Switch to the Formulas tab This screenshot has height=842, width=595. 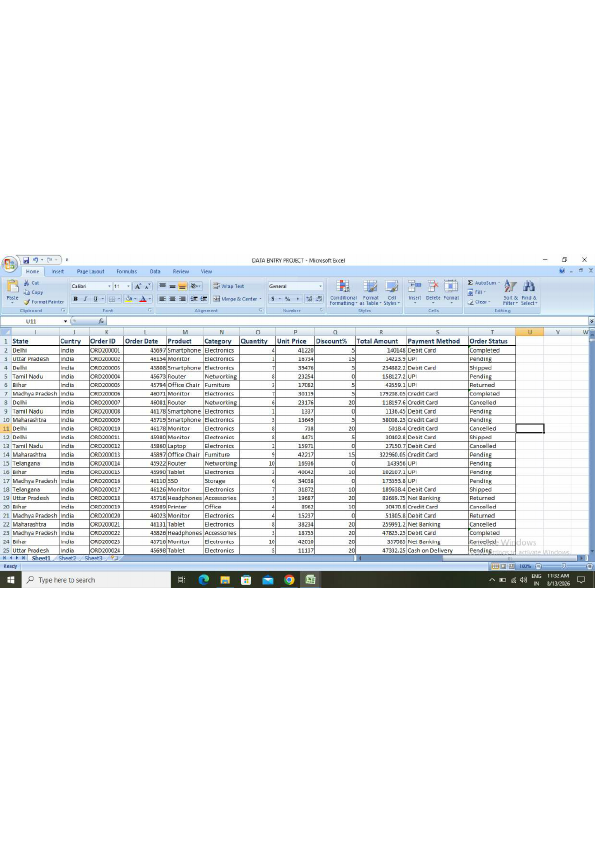(127, 271)
